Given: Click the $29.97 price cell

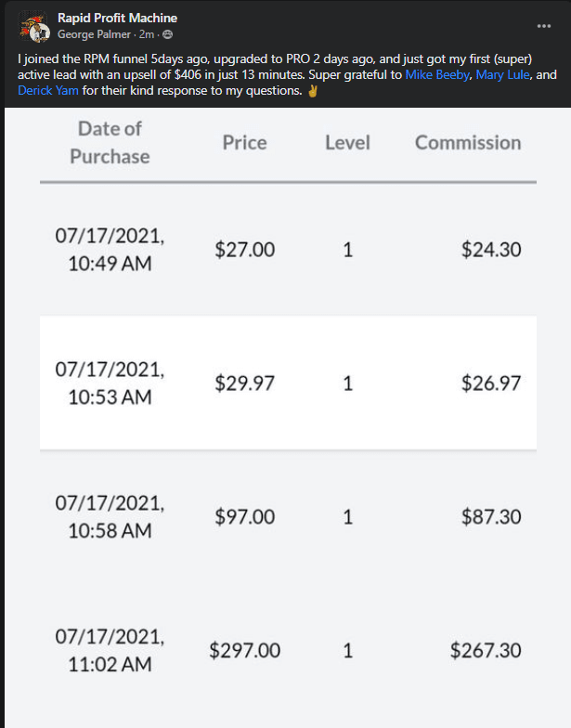Looking at the screenshot, I should coord(244,383).
